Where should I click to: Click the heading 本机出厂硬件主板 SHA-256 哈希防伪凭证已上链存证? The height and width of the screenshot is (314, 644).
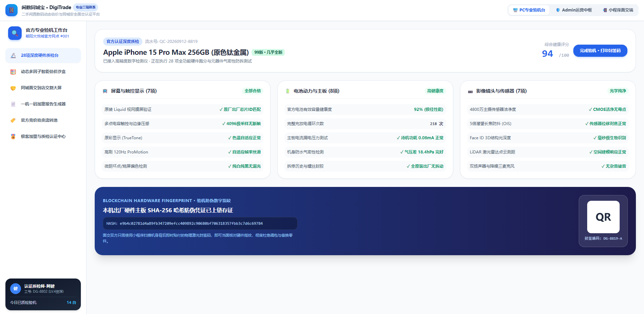[168, 210]
